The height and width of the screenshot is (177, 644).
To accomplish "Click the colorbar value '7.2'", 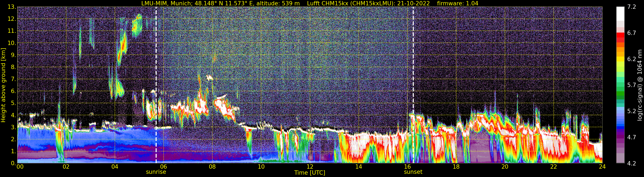I will coord(632,7).
